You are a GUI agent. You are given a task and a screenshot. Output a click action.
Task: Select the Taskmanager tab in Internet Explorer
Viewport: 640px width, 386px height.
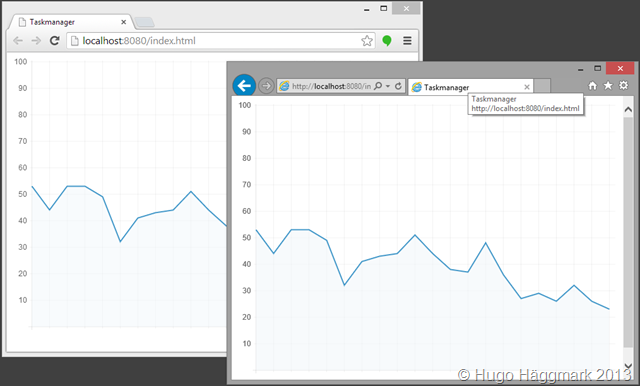(x=470, y=87)
